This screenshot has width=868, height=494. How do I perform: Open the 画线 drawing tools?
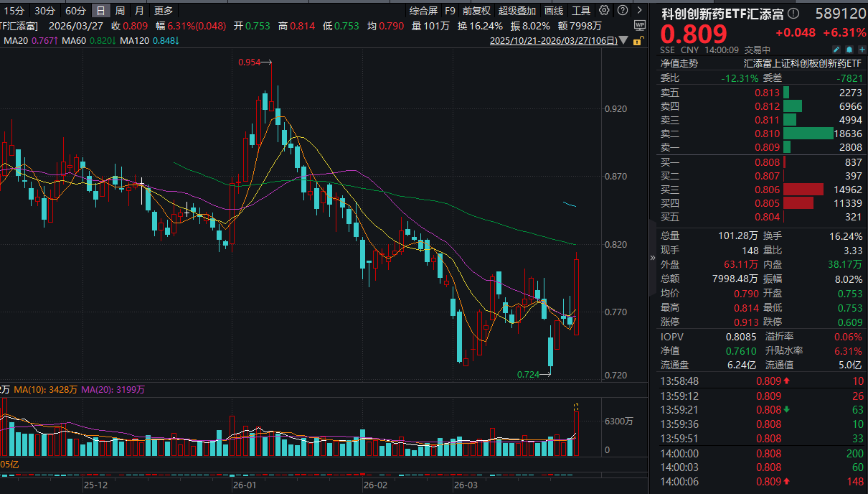pos(554,11)
